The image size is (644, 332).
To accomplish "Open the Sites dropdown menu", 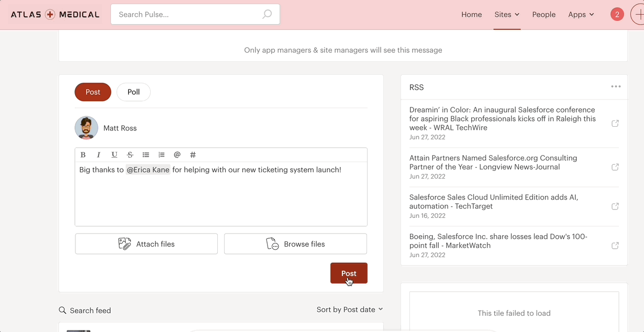I will (x=506, y=14).
